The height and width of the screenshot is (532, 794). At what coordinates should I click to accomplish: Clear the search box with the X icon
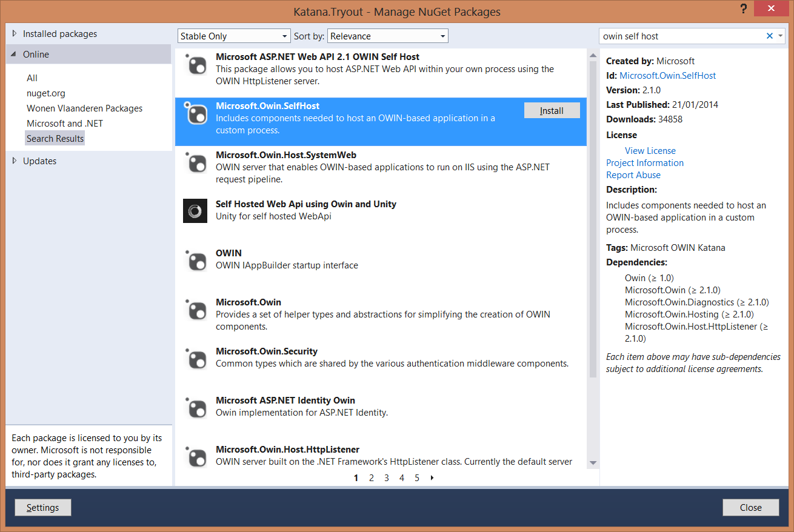pos(770,36)
